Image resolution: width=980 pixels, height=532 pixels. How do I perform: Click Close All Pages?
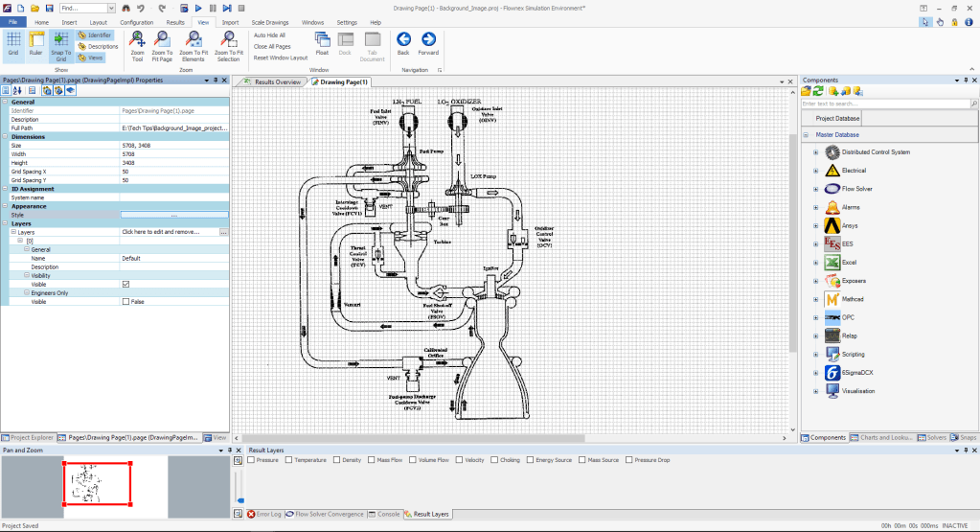coord(272,46)
